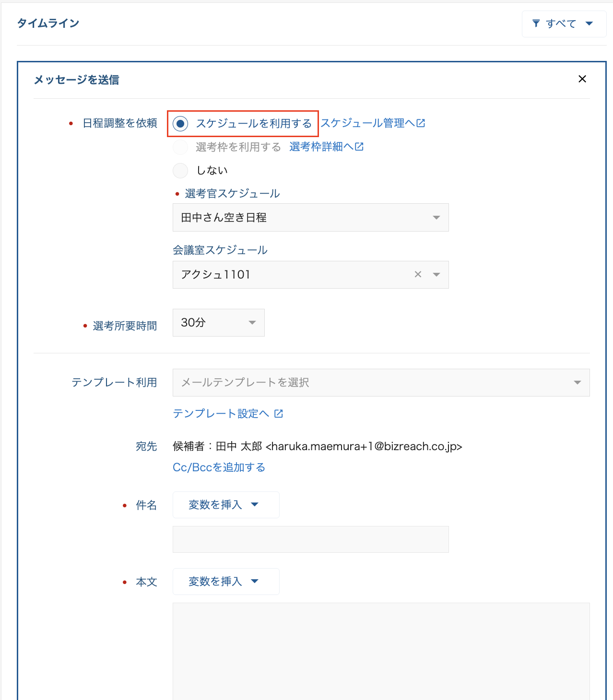Open メールテンプレートを選択 dropdown
This screenshot has height=700, width=613.
click(381, 383)
